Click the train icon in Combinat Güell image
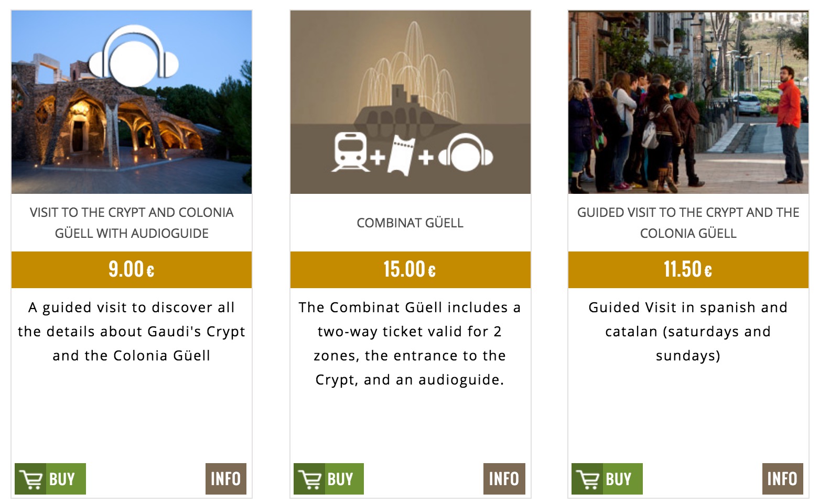This screenshot has height=504, width=819. tap(350, 152)
